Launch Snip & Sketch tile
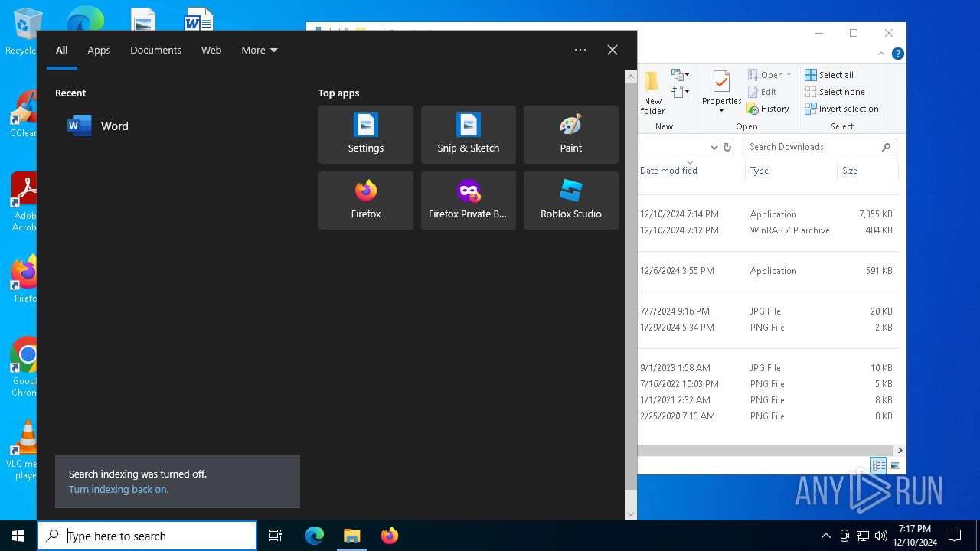Image resolution: width=980 pixels, height=551 pixels. (x=468, y=135)
